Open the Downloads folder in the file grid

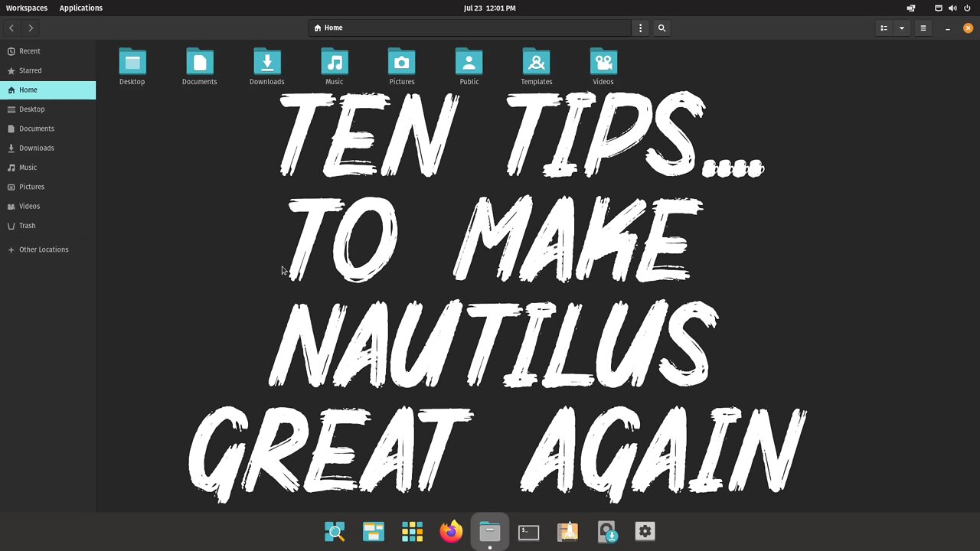click(266, 67)
